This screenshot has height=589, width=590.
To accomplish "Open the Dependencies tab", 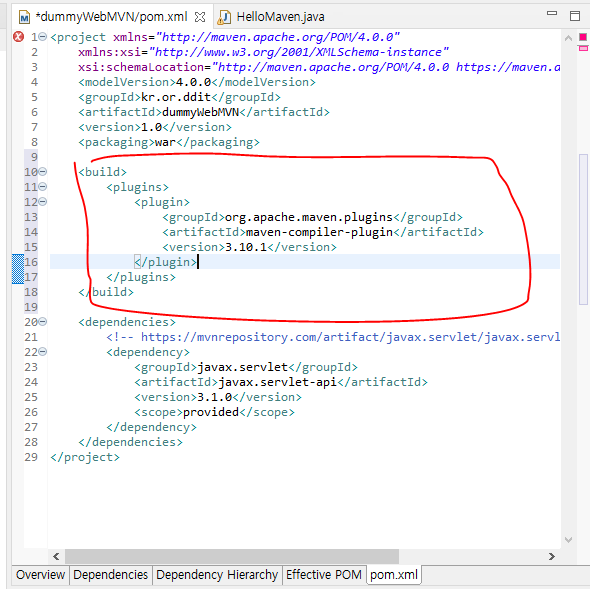I will coord(110,575).
